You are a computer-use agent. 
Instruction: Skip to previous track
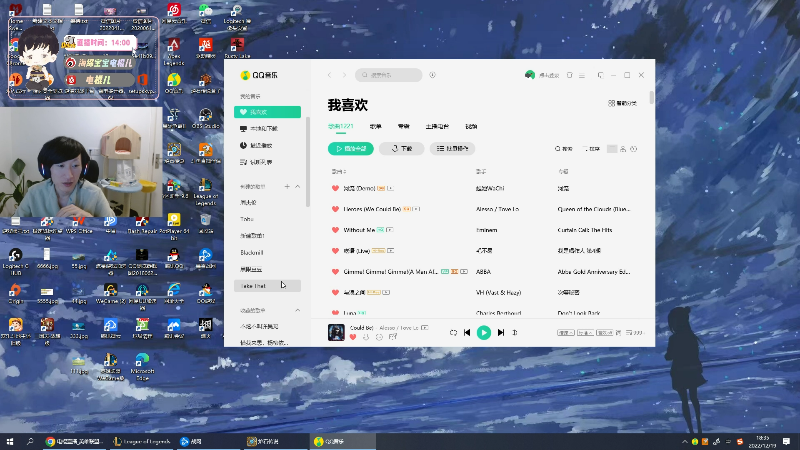click(467, 333)
